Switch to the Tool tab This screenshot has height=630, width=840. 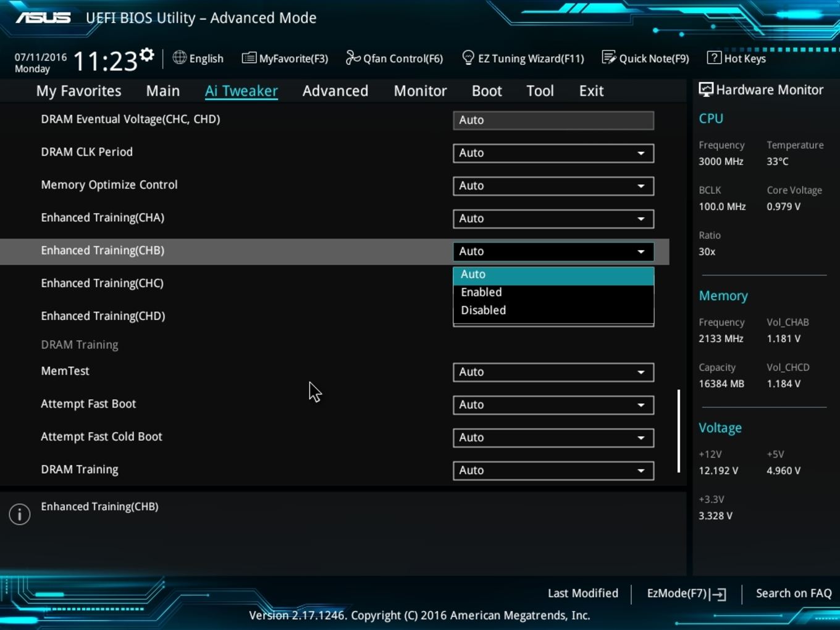coord(540,91)
